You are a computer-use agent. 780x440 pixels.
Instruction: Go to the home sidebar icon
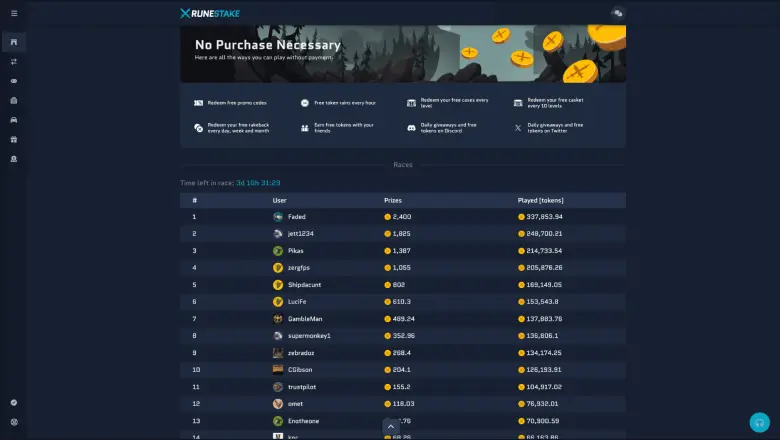click(x=14, y=42)
